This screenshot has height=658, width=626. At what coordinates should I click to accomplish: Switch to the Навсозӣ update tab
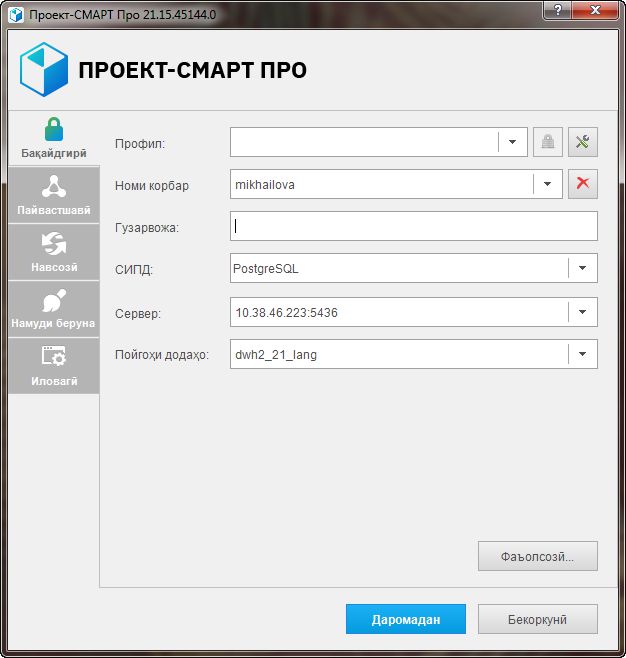(x=54, y=251)
